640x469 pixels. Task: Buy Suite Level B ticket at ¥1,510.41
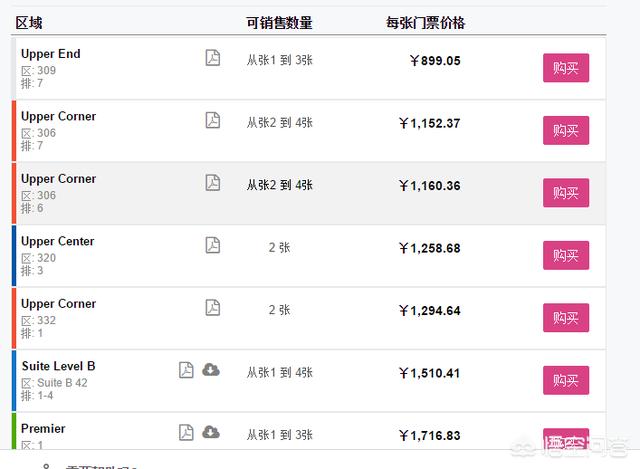pyautogui.click(x=566, y=380)
